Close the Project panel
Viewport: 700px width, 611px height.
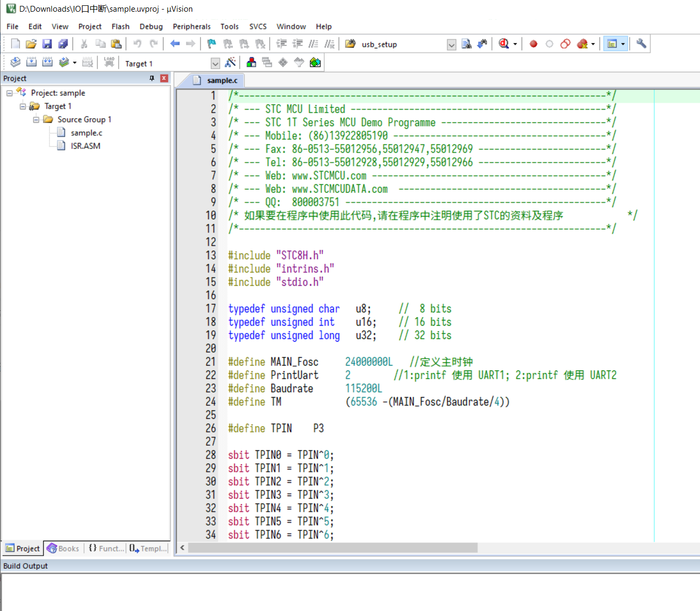click(x=164, y=78)
